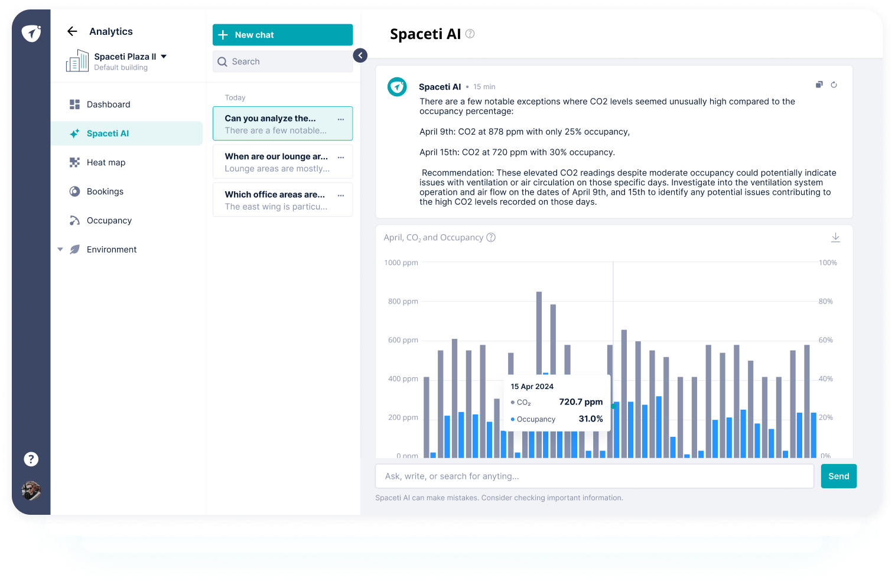Download the CO2 and Occupancy chart
The height and width of the screenshot is (588, 895).
pos(835,237)
